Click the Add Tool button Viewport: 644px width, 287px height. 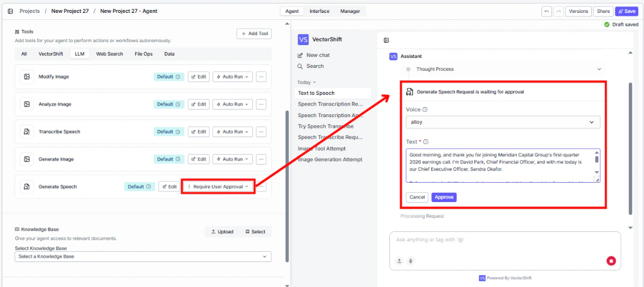(x=254, y=34)
